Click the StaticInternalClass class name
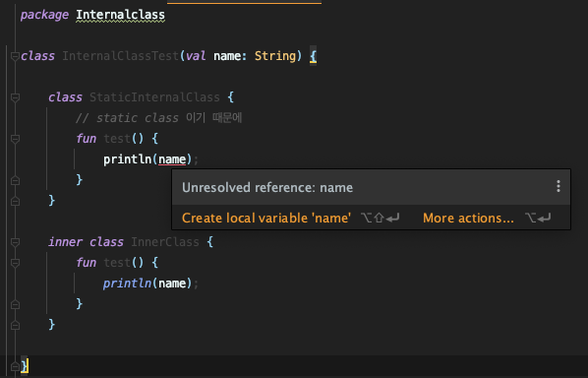This screenshot has width=588, height=378. coord(154,97)
